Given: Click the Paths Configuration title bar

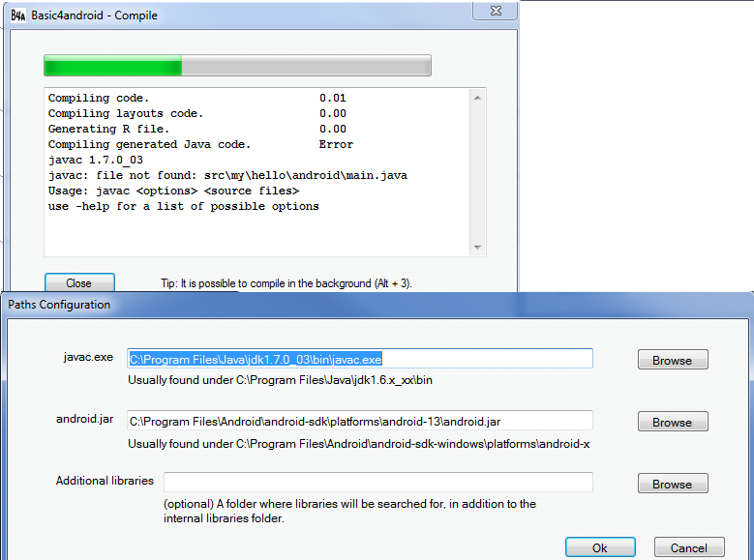Looking at the screenshot, I should pos(377,305).
